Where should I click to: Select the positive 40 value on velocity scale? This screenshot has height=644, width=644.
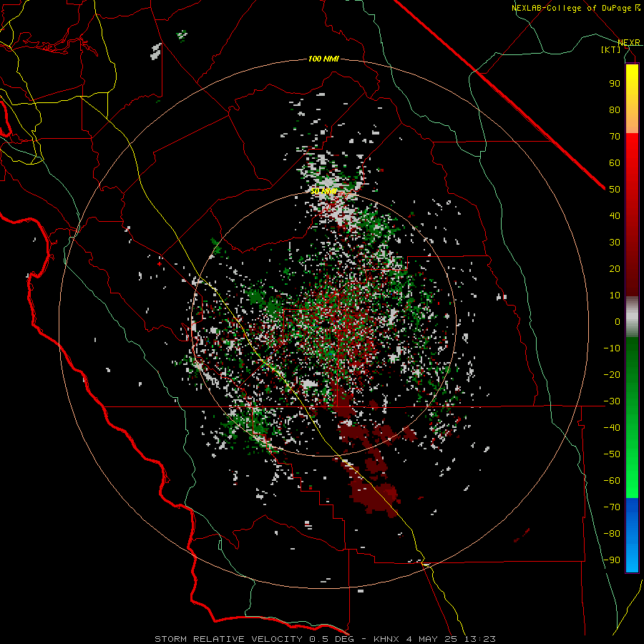pyautogui.click(x=615, y=215)
